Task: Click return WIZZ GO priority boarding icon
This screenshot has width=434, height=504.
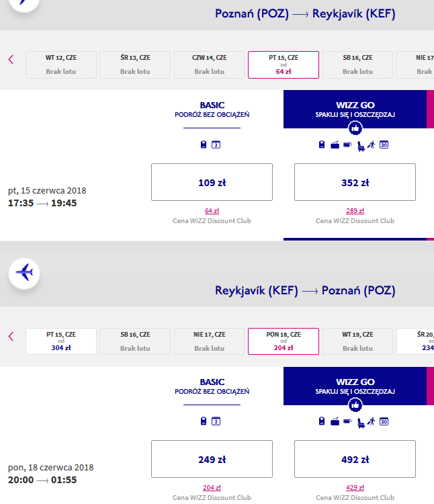Action: pyautogui.click(x=372, y=421)
